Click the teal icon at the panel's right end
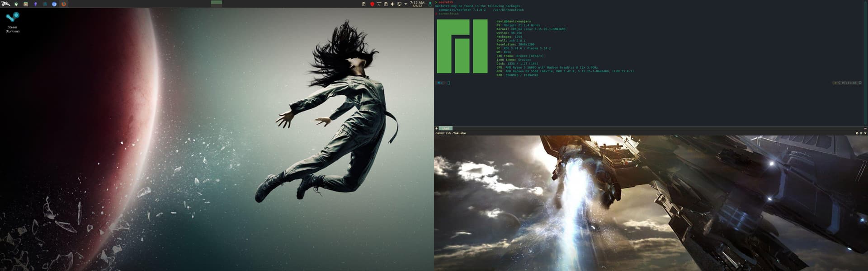The width and height of the screenshot is (868, 271). (430, 4)
